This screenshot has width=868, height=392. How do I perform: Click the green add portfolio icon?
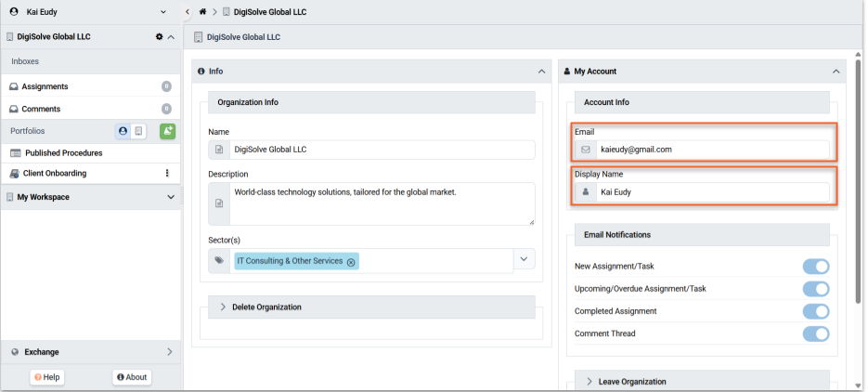coord(167,131)
